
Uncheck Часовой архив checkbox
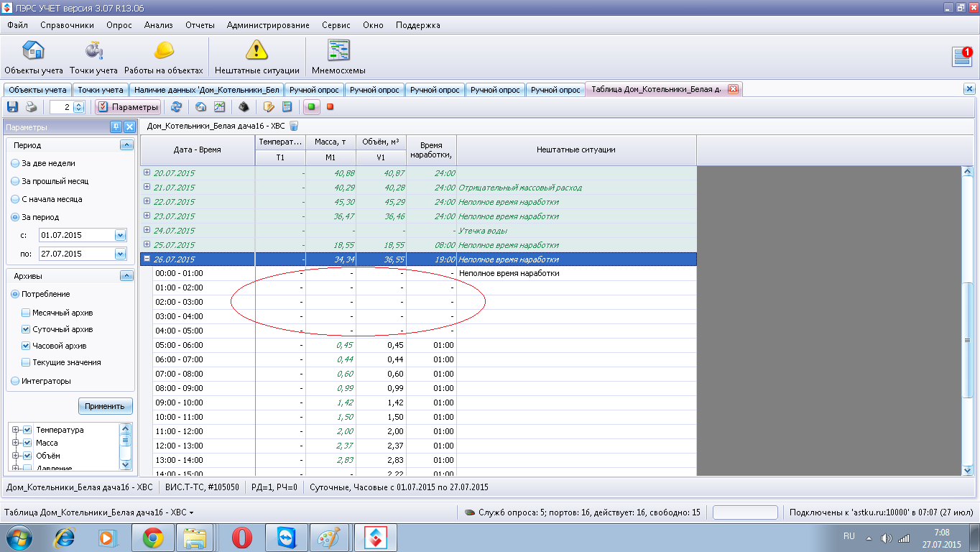pos(26,346)
